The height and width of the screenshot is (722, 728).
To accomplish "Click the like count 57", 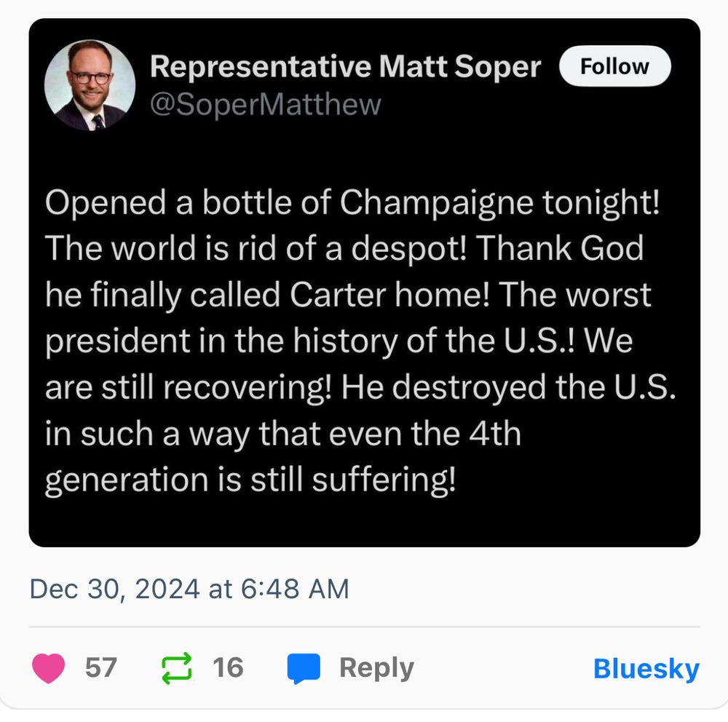I will tap(100, 668).
